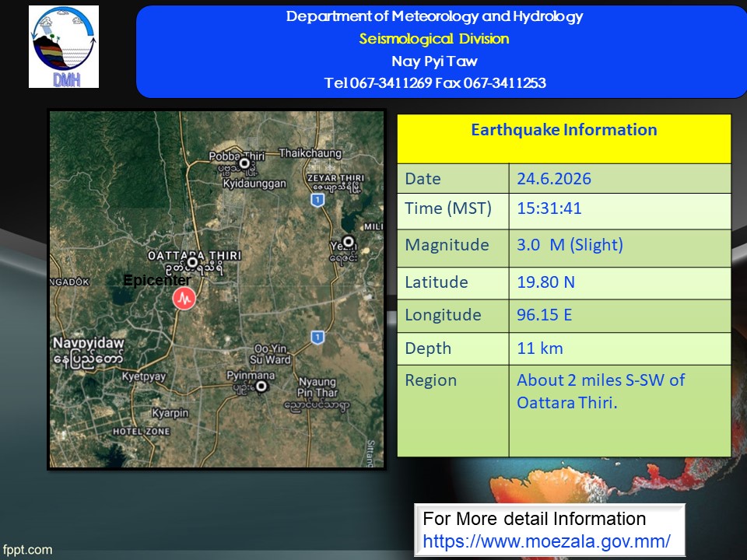Click the depth value 11 km
Viewport: 747px width, 560px height.
click(540, 348)
